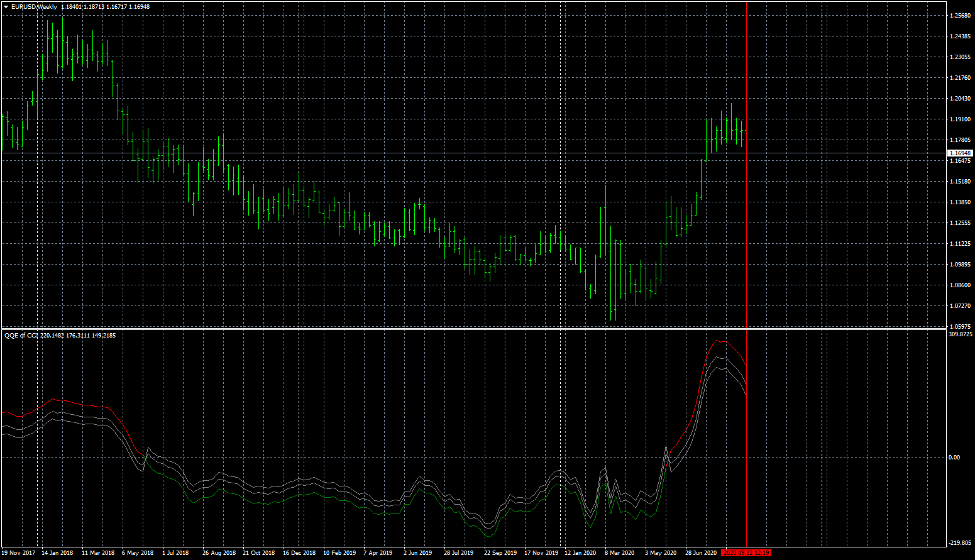Click the 26 Aug 2018 date label
975x560 pixels.
(219, 553)
